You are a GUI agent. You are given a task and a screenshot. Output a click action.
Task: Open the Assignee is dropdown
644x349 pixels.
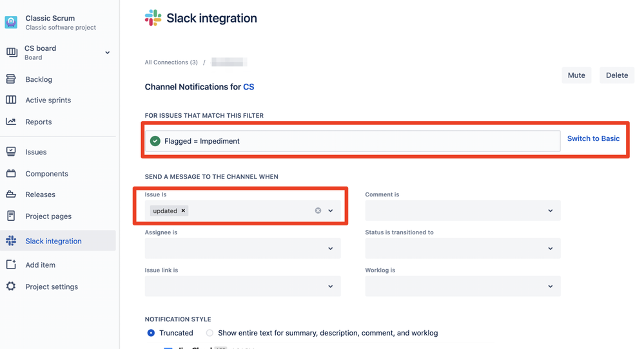pos(242,248)
